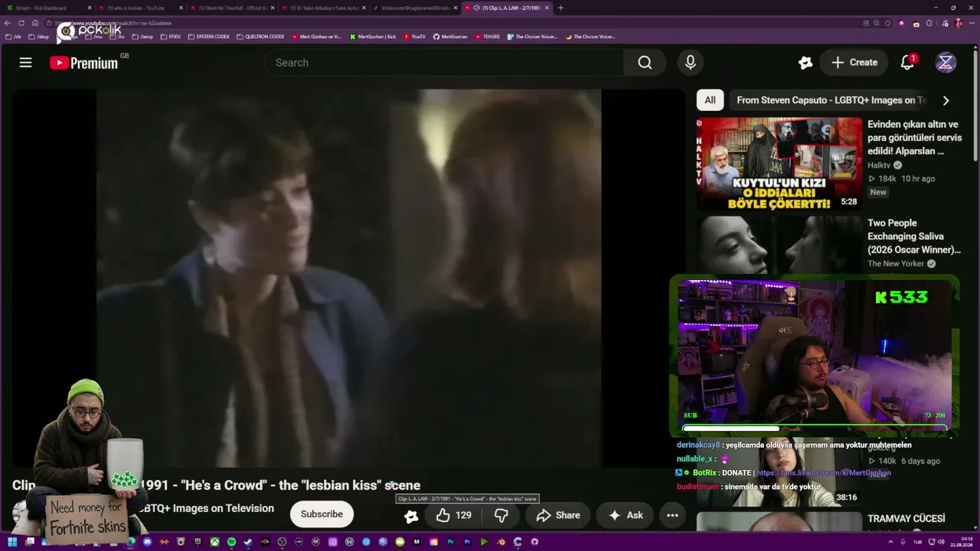
Task: Open the TRAMVAY CÜCESİ video title
Action: (906, 519)
